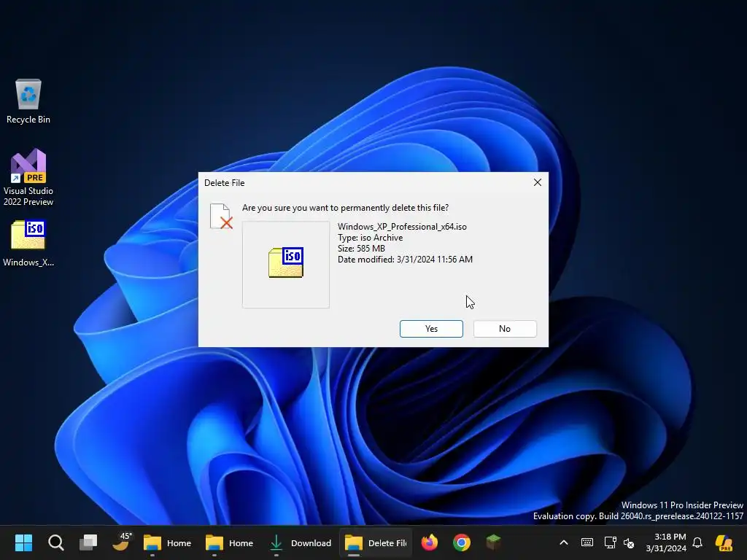This screenshot has height=560, width=747.
Task: Open Copilot preview icon in taskbar
Action: [x=724, y=542]
